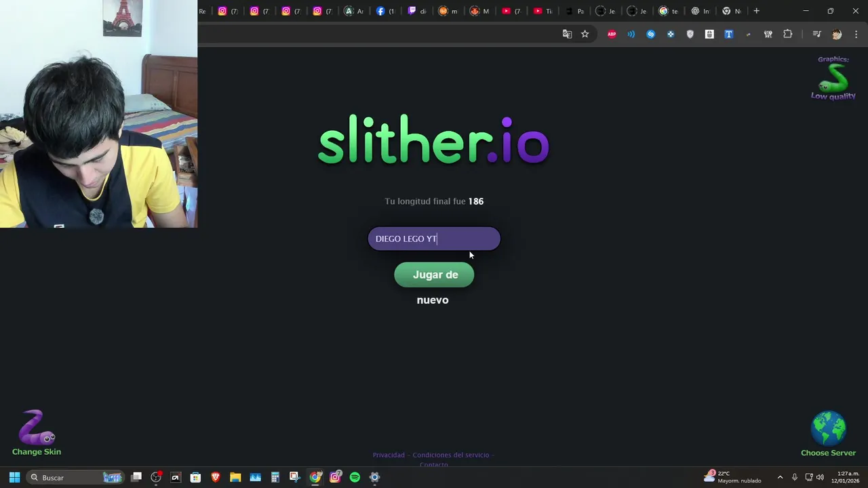The height and width of the screenshot is (488, 868).
Task: Open the Privacidad link
Action: coord(389,455)
